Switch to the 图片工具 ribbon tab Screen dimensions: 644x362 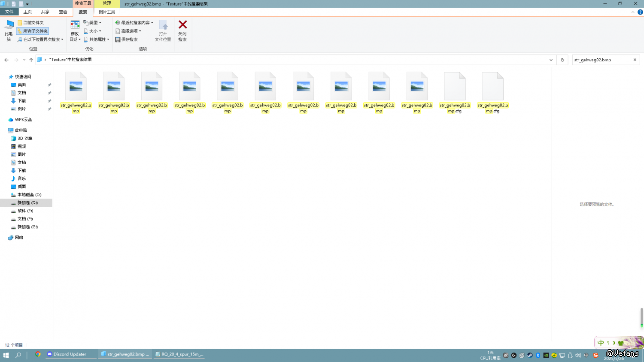click(x=107, y=12)
